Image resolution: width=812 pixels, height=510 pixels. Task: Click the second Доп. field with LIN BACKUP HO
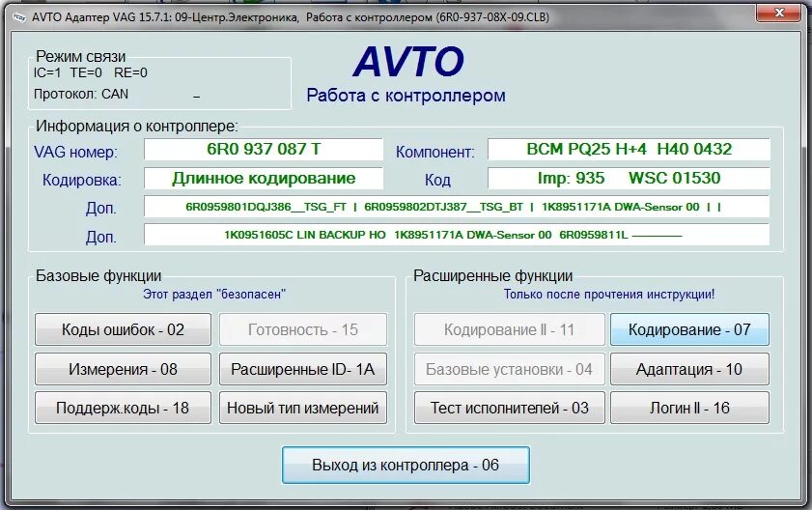pyautogui.click(x=457, y=235)
